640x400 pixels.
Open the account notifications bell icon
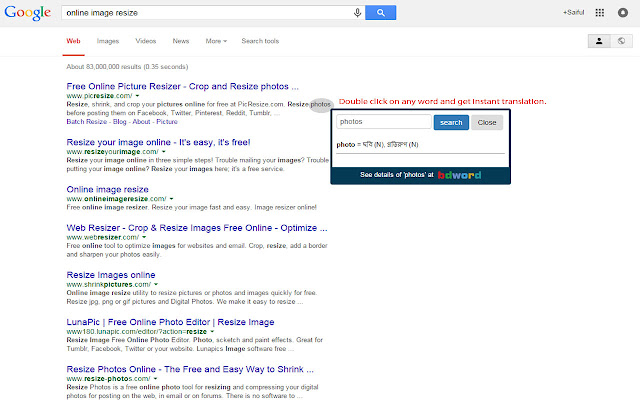tap(623, 13)
